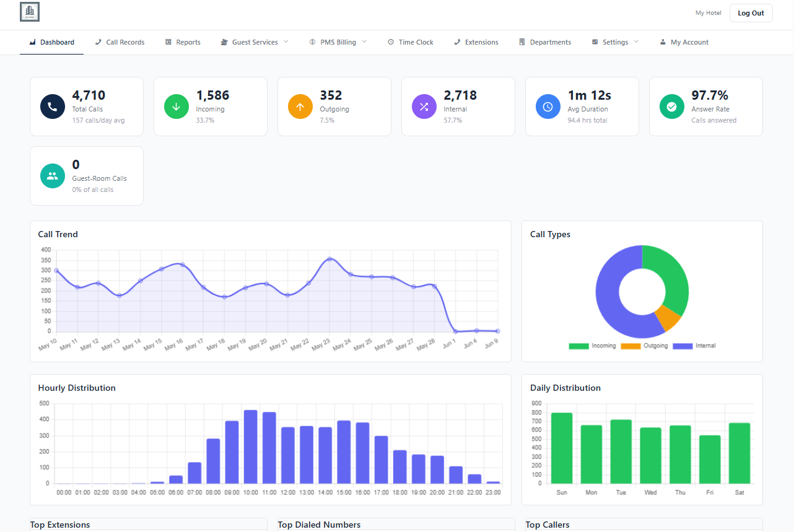Click the 4,710 Total Calls value
This screenshot has height=532, width=794.
click(89, 95)
